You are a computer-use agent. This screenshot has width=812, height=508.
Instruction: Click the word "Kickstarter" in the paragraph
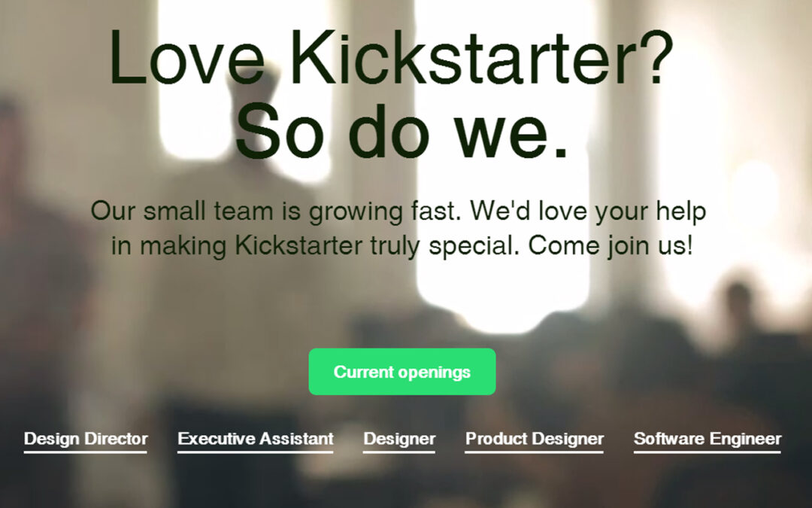[298, 245]
